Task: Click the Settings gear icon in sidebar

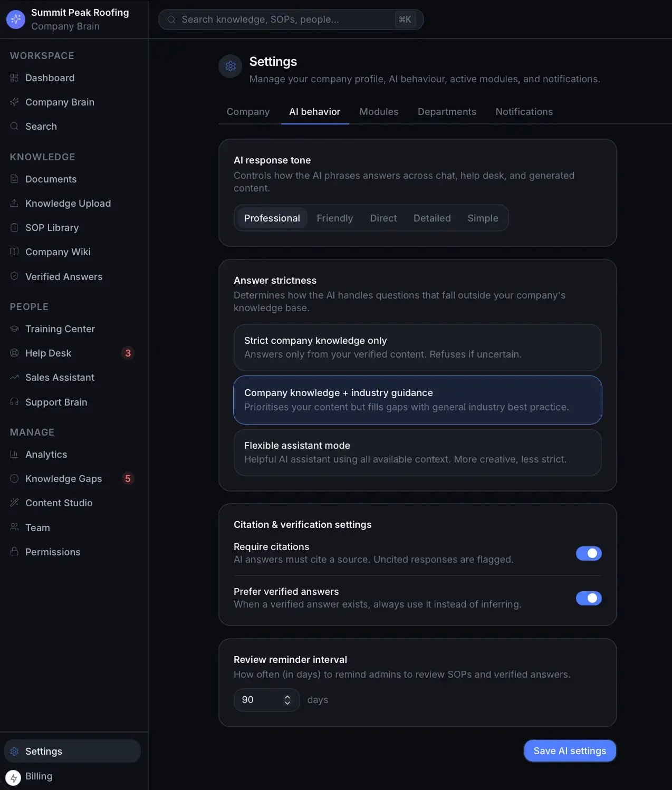Action: (x=14, y=752)
